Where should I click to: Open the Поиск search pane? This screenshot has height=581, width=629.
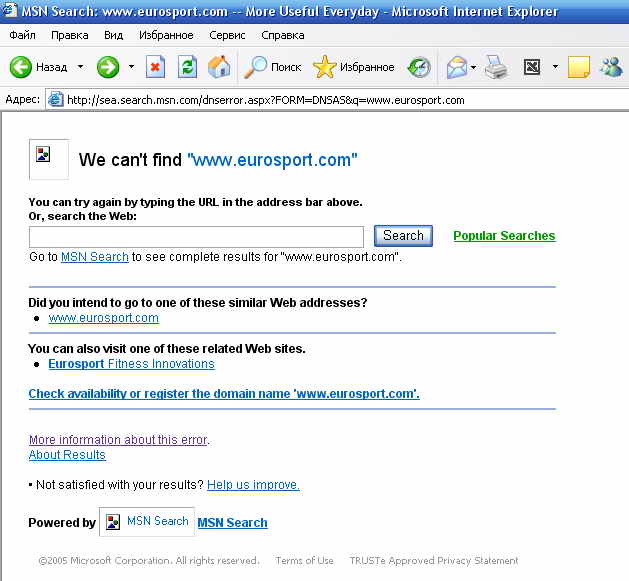273,67
